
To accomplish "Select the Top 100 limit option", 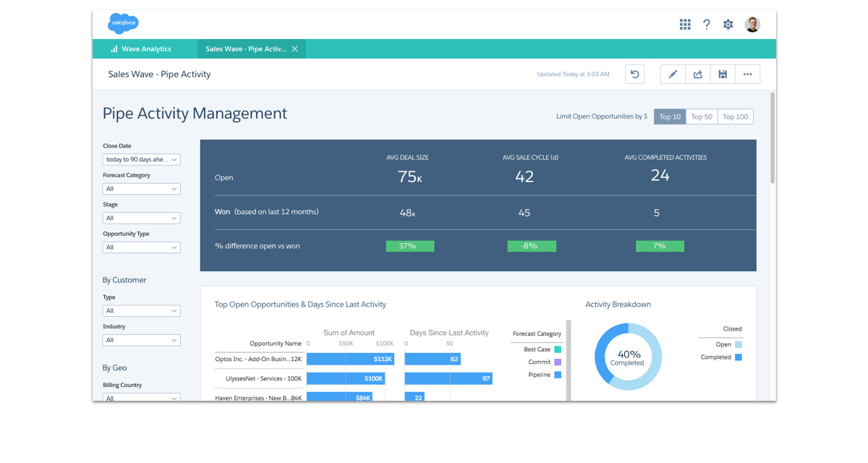I will click(736, 116).
